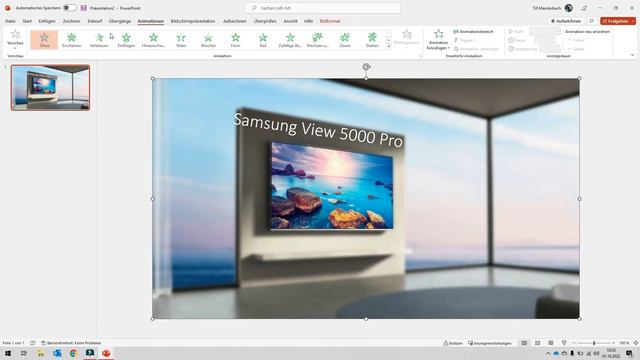Switch to reading view in status bar
Screen dimensions: 640x360
pyautogui.click(x=551, y=343)
